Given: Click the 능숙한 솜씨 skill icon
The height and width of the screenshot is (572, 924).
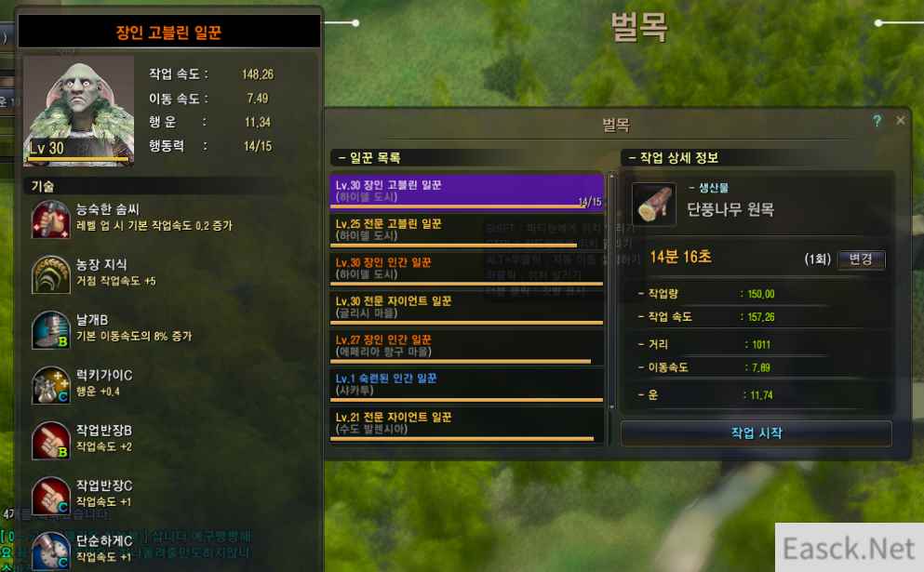Looking at the screenshot, I should [50, 219].
